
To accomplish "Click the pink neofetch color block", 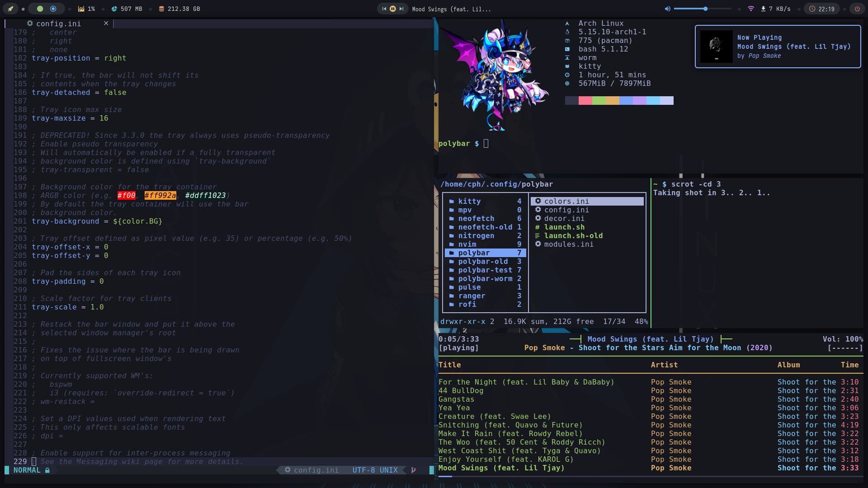I will point(585,100).
